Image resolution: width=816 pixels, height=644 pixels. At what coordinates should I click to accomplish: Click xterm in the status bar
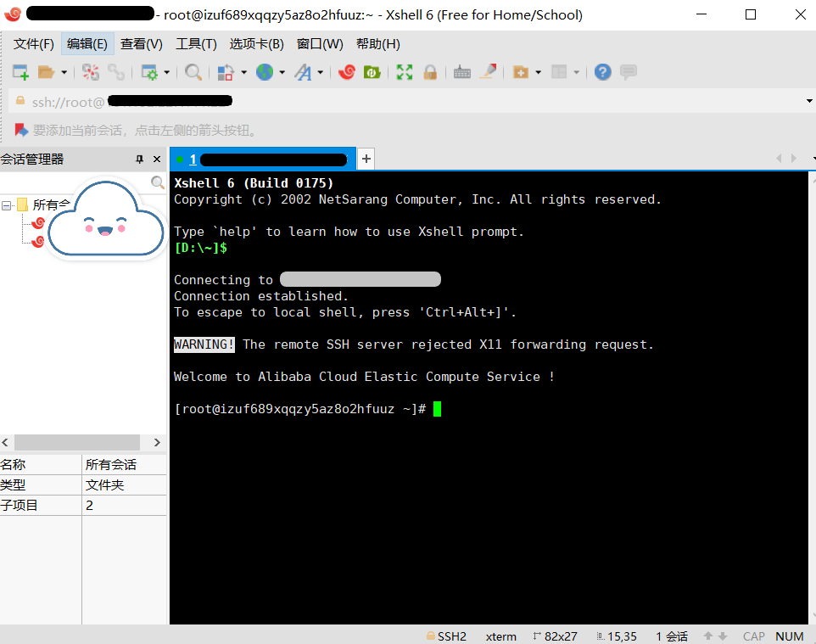[x=500, y=636]
